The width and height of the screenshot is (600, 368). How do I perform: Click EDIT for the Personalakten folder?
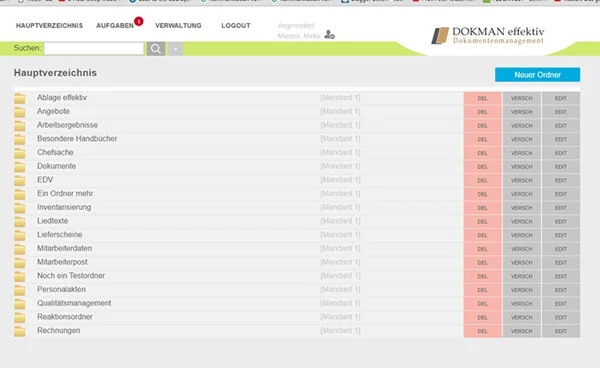click(561, 290)
